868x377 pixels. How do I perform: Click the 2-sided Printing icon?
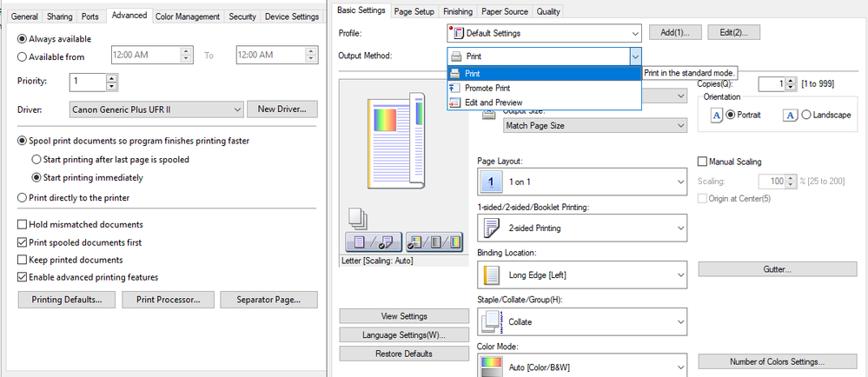click(491, 228)
